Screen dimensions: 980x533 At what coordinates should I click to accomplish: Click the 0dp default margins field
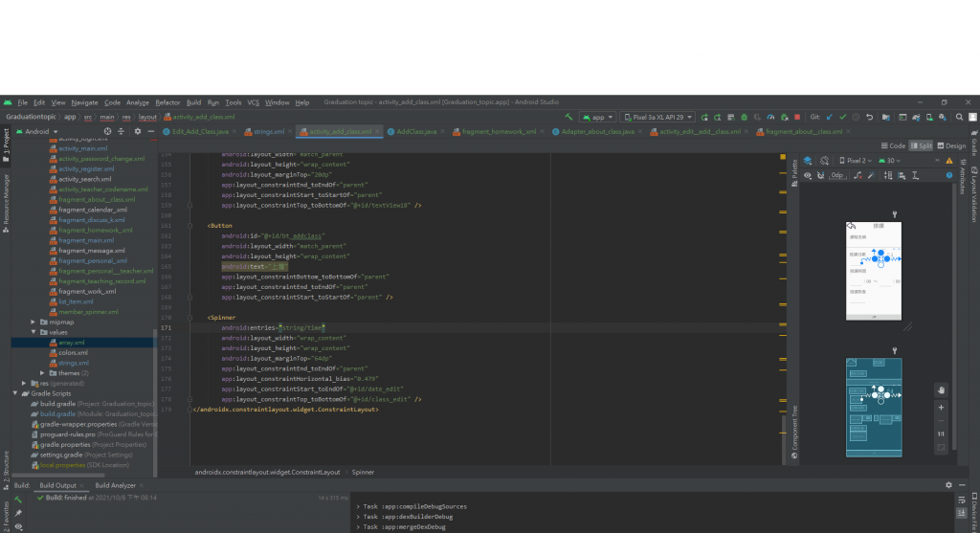coord(837,175)
